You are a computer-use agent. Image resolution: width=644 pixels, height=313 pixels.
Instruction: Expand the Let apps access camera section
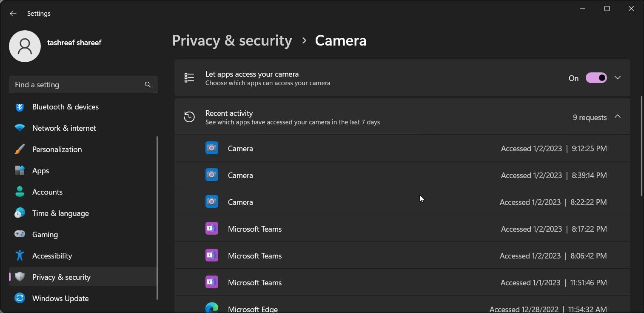coord(618,78)
